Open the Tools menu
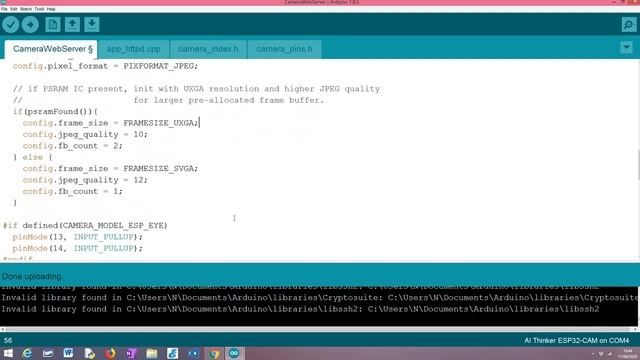The image size is (640, 360). click(x=39, y=9)
